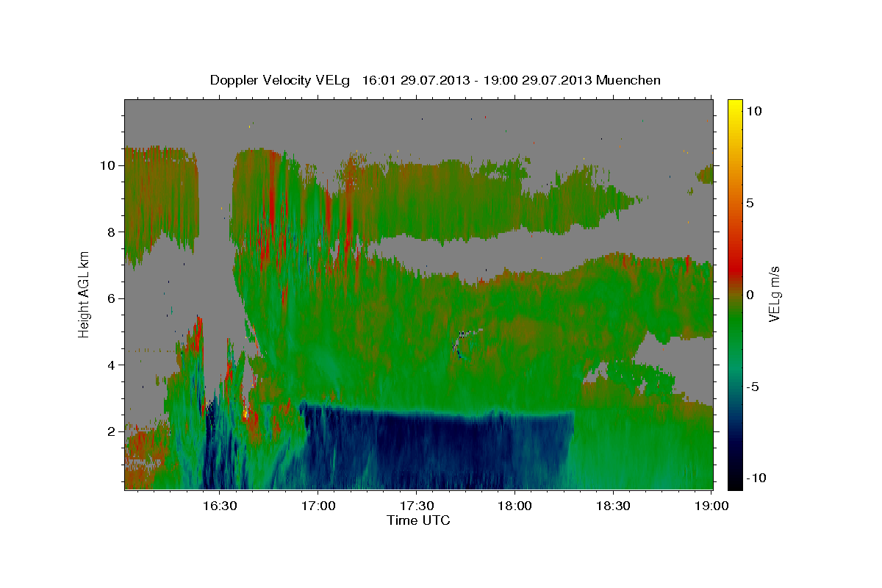The image size is (882, 588).
Task: Click the plot title 'Doppler Velocity VELg'
Action: click(x=282, y=80)
